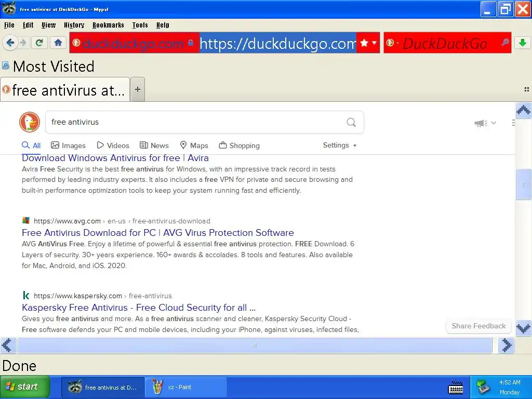Click the list all tabs icon
Image resolution: width=532 pixels, height=399 pixels.
pos(527,89)
